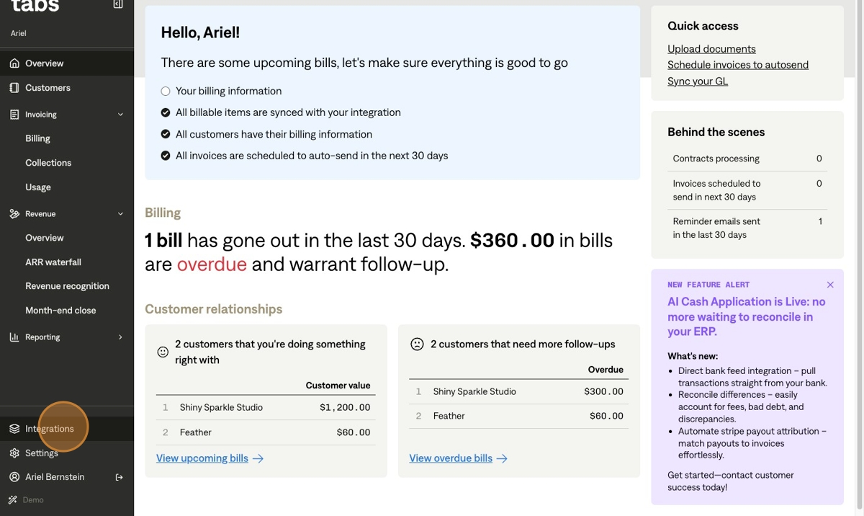864x516 pixels.
Task: Open the ARR waterfall menu item
Action: [x=53, y=262]
